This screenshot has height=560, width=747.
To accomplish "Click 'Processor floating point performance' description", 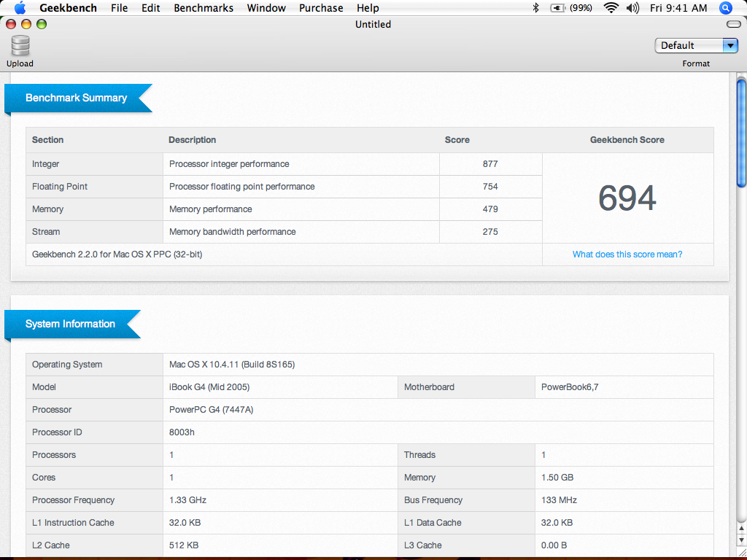I will point(242,186).
